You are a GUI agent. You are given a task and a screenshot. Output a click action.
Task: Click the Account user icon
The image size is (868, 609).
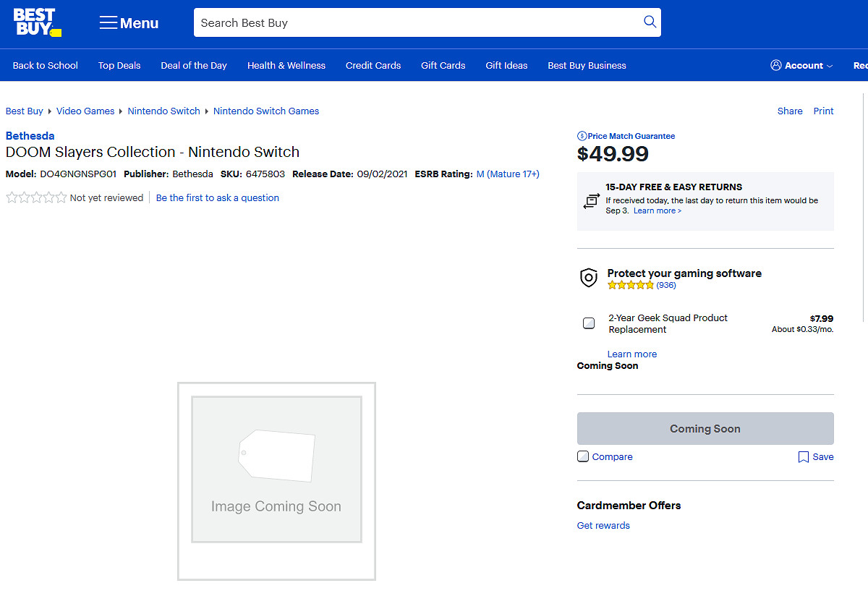[x=776, y=65]
